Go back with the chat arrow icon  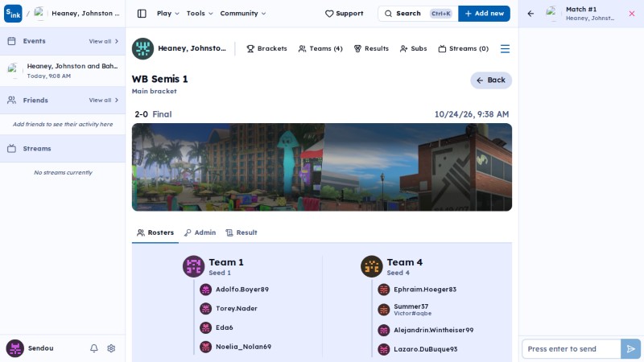coord(530,14)
